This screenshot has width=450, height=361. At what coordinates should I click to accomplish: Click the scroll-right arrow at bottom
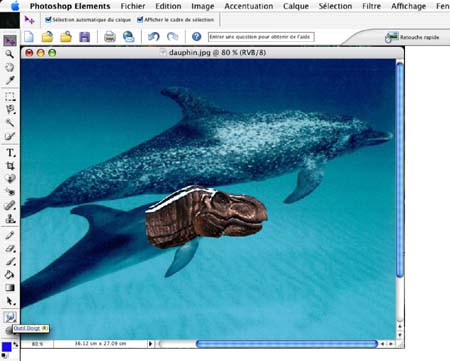391,344
